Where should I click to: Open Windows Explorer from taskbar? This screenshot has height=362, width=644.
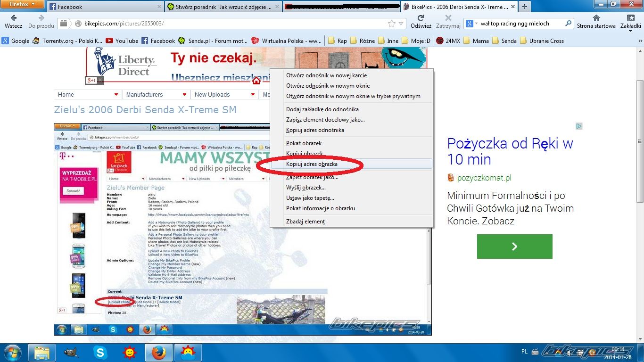pyautogui.click(x=42, y=353)
